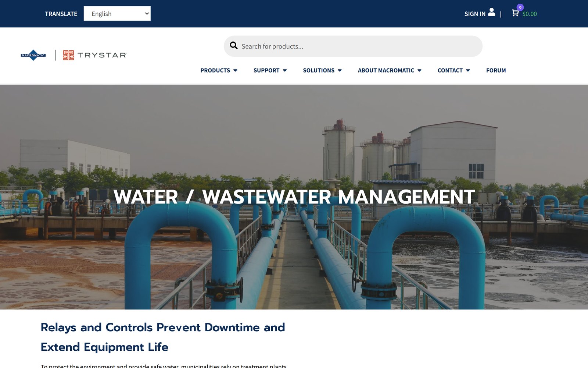Click the Relays and Controls Prevent Downtime heading

[163, 337]
